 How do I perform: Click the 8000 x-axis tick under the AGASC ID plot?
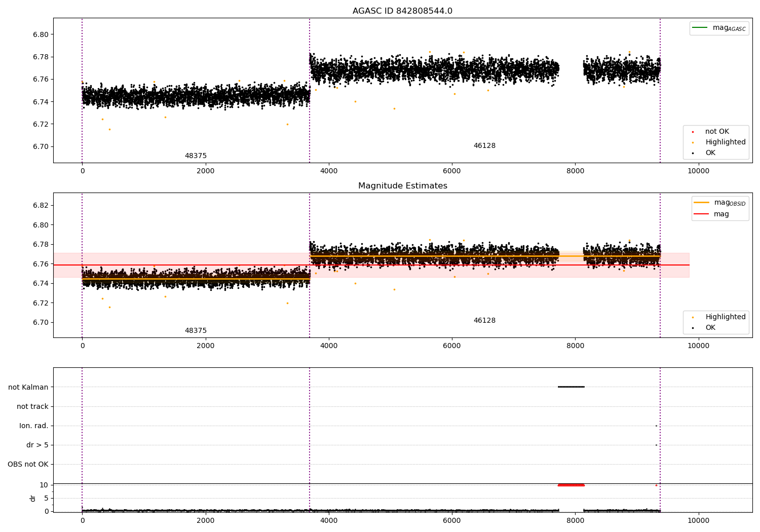point(575,171)
